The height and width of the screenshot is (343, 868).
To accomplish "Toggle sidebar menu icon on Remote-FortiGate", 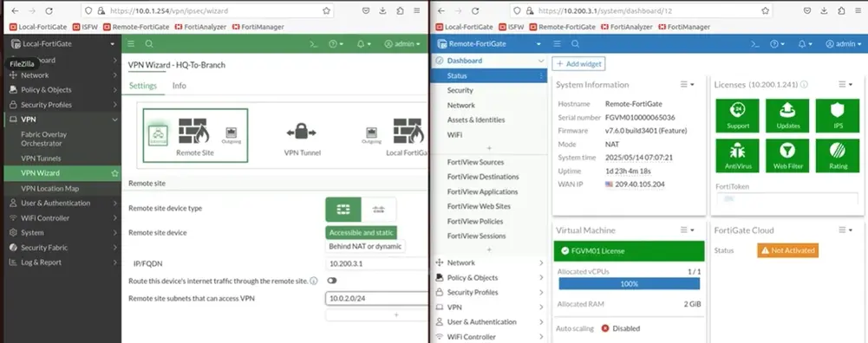I will (558, 43).
